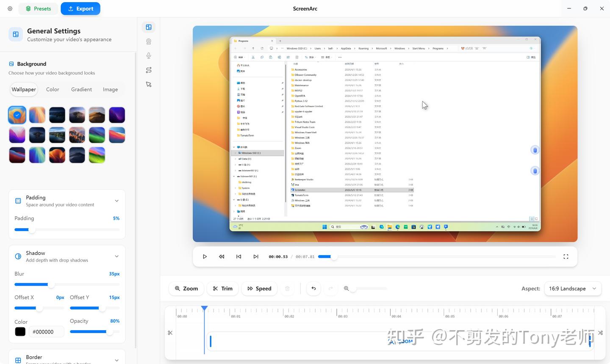This screenshot has width=610, height=364.
Task: Expand the Border section chevron
Action: (x=116, y=360)
